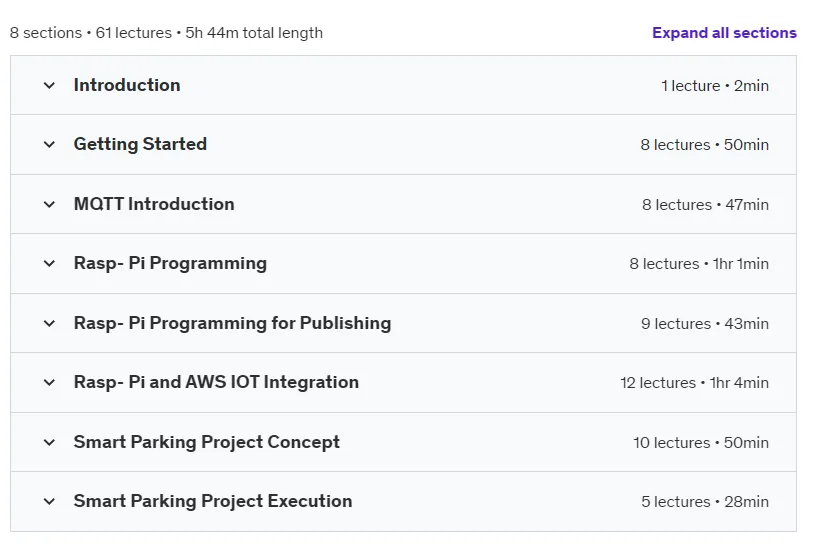Select Smart Parking Project Execution title

213,501
